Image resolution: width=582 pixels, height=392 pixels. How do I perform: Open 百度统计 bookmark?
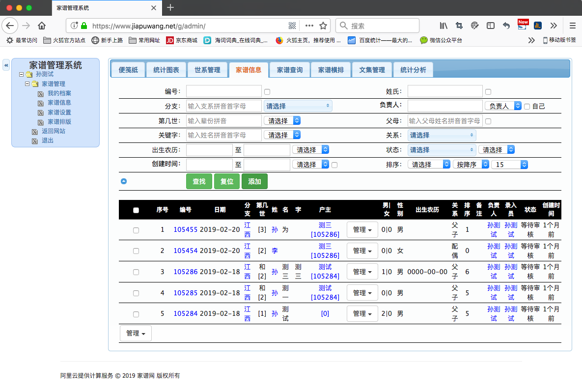(380, 40)
